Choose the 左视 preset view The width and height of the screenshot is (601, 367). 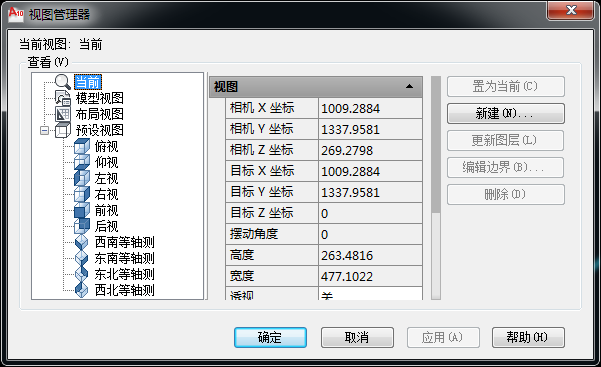(107, 179)
